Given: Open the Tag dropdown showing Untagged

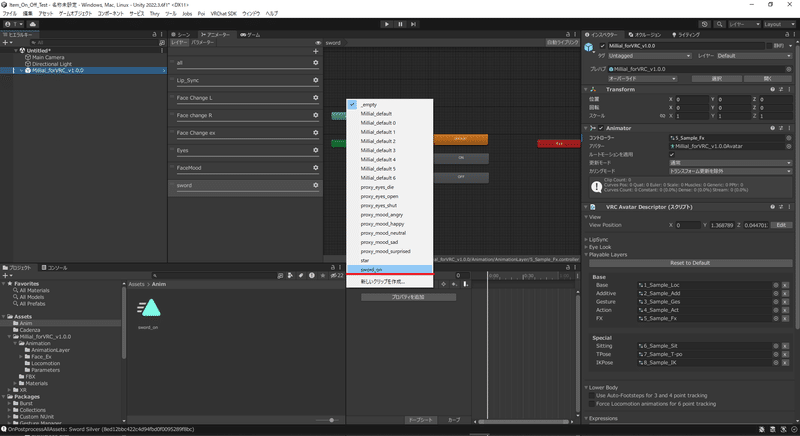Looking at the screenshot, I should (x=649, y=56).
